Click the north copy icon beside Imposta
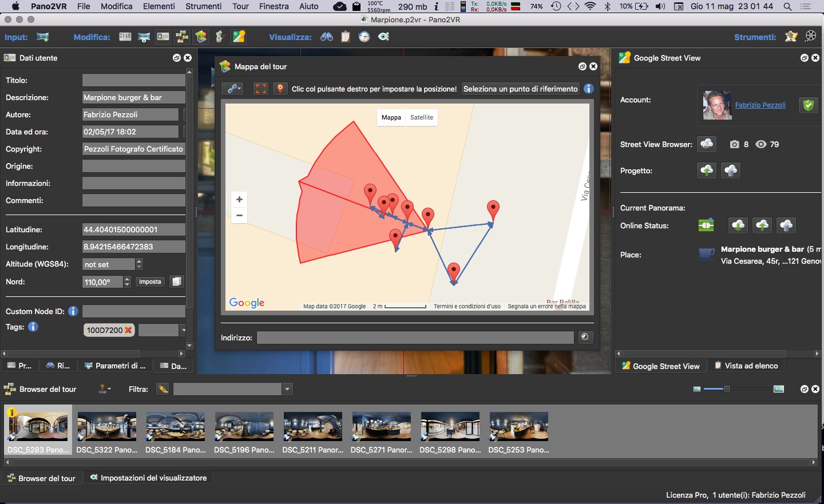Viewport: 824px width, 504px height. click(177, 281)
